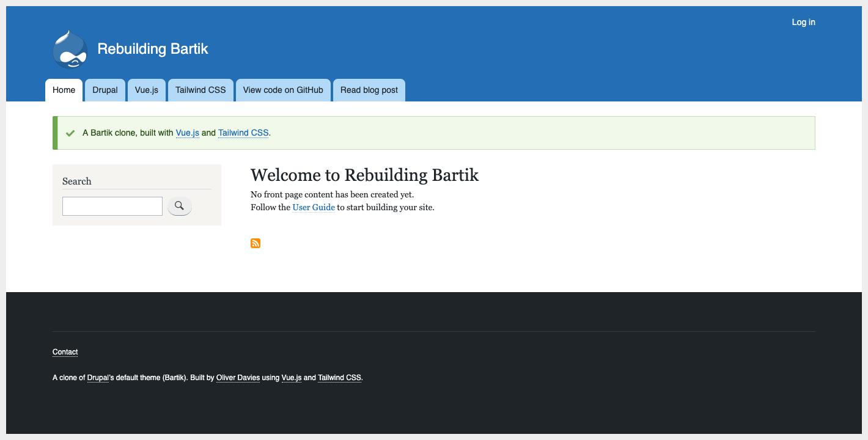Visit Oliver Davies link in footer

(x=238, y=378)
